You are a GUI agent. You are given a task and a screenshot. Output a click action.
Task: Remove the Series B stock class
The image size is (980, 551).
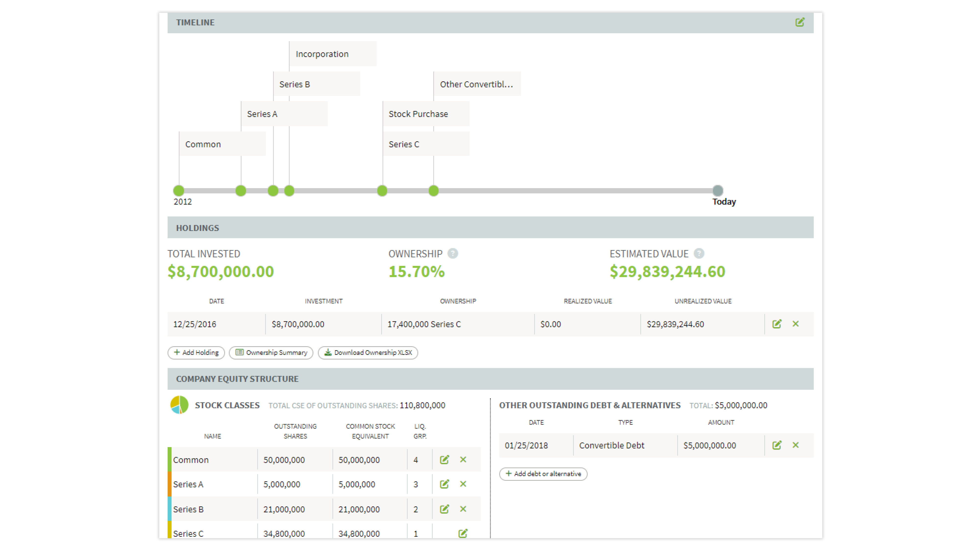pyautogui.click(x=463, y=509)
